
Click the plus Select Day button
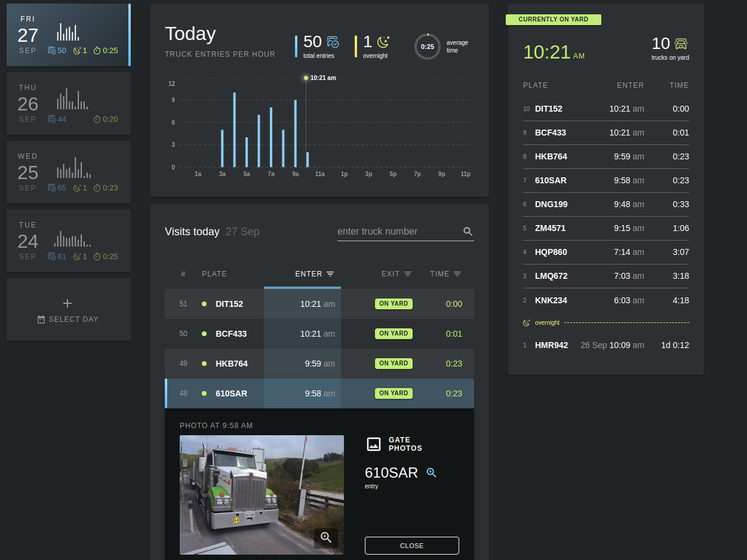pos(68,309)
